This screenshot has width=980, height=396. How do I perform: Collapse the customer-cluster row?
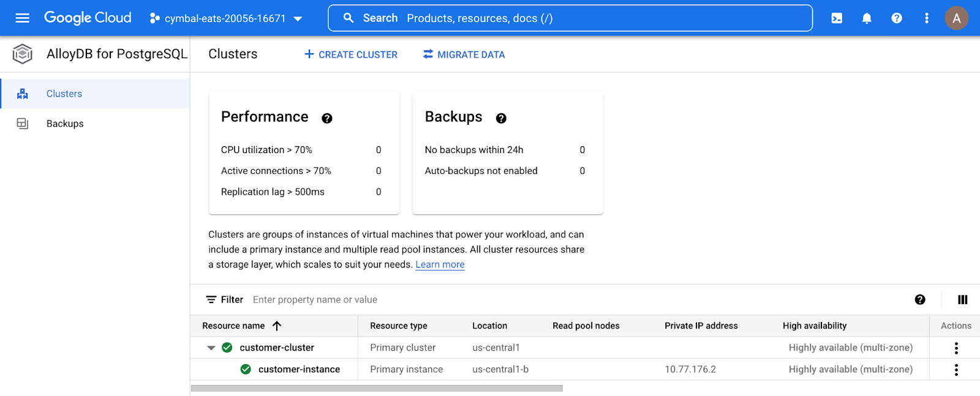point(211,348)
